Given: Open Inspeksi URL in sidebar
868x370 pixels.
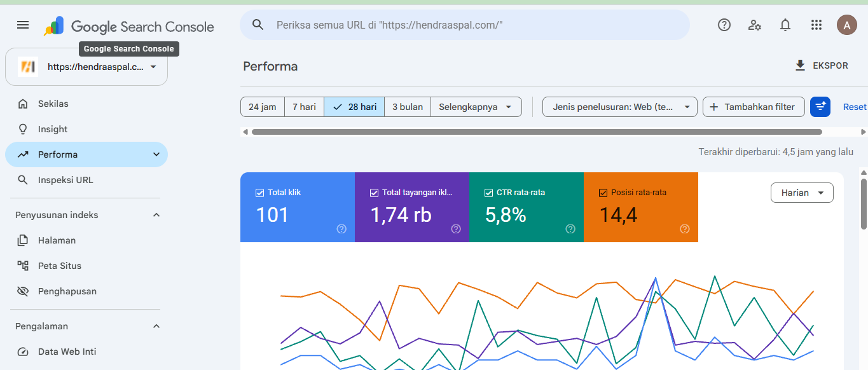Looking at the screenshot, I should pos(86,180).
